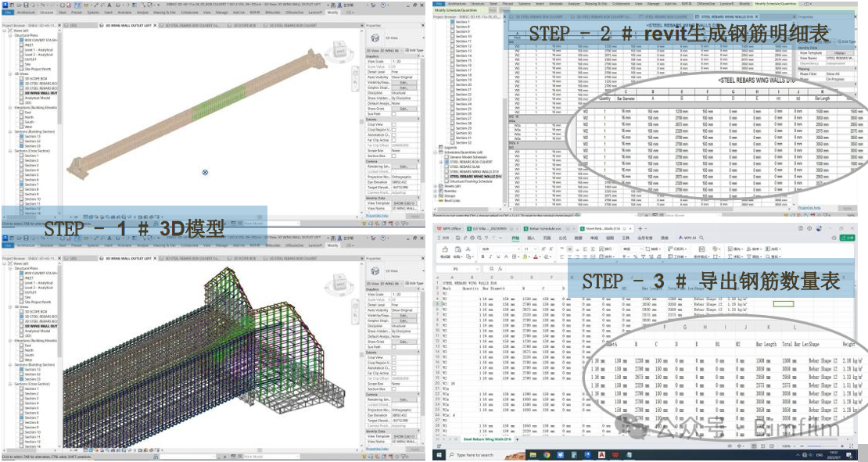Toggle Bold in WPS spreadsheet toolbar
Screen dimensions: 868x462
[x=483, y=256]
